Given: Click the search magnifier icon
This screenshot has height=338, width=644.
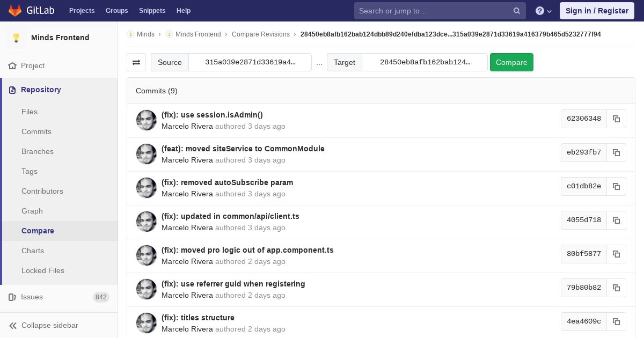Looking at the screenshot, I should point(517,11).
